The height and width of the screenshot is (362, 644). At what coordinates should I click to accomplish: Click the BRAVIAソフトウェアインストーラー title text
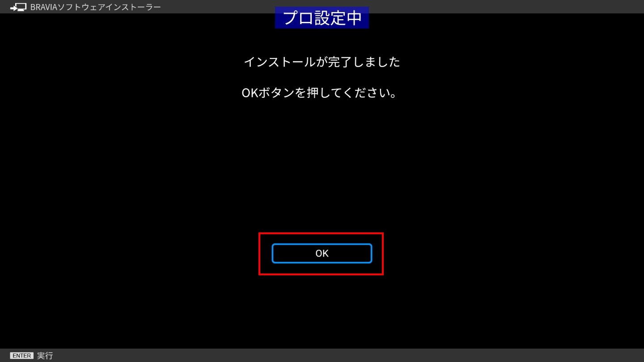pos(95,7)
